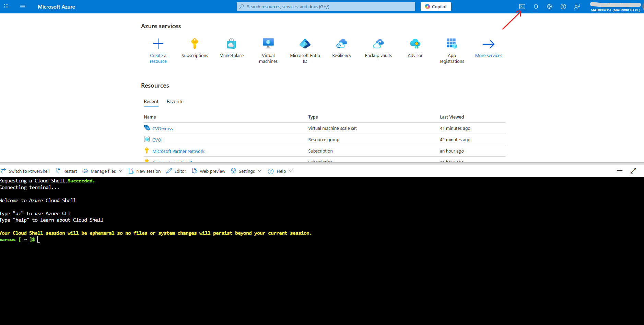Open the notifications bell
644x325 pixels.
(536, 7)
